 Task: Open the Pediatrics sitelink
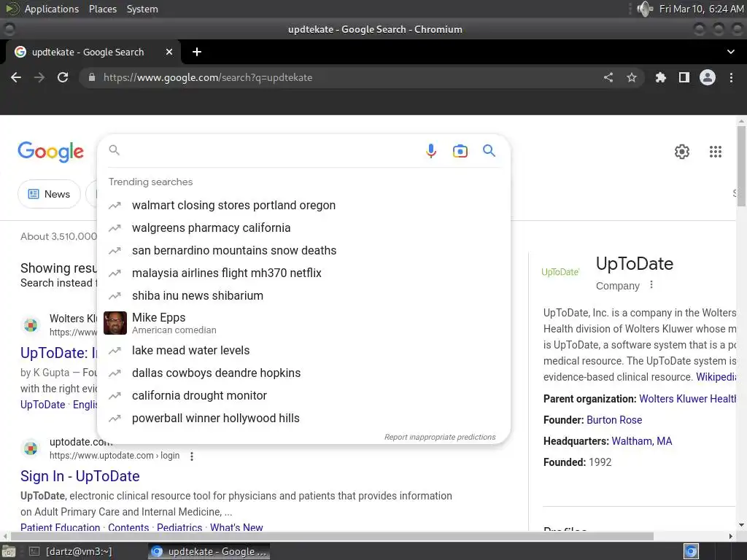pos(179,527)
